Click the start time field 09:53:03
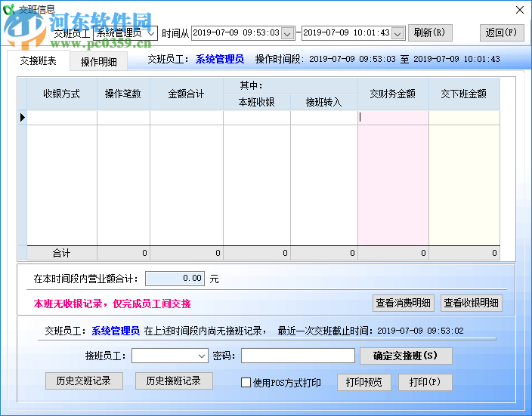This screenshot has height=416, width=532. click(237, 33)
